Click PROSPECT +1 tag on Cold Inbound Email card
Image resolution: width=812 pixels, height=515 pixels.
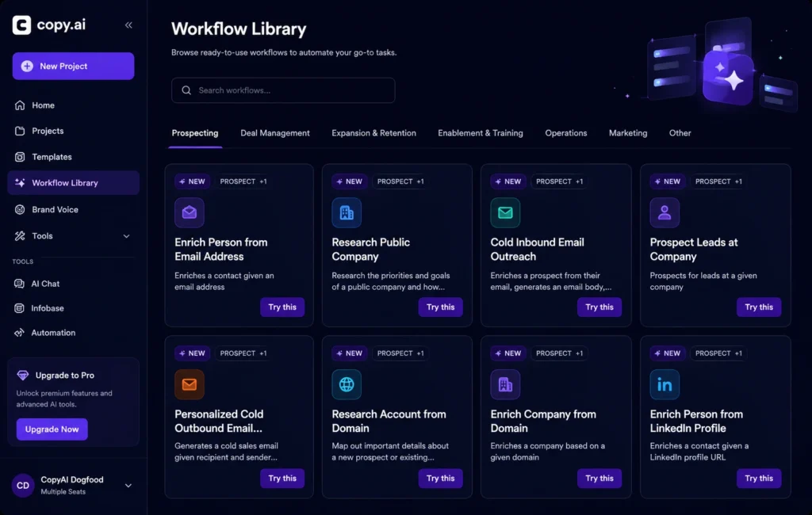click(559, 181)
